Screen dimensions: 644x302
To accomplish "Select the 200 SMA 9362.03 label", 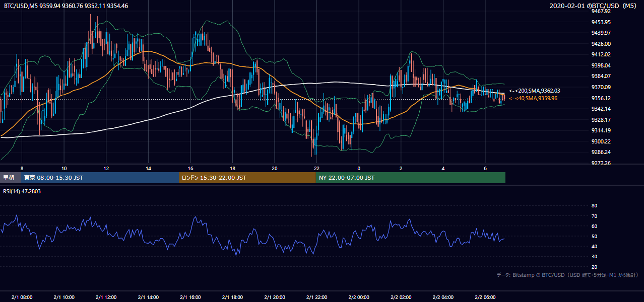I will (535, 91).
